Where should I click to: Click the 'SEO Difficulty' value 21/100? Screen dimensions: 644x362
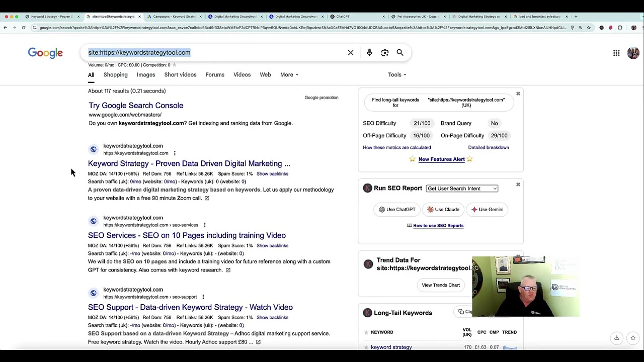click(x=422, y=123)
